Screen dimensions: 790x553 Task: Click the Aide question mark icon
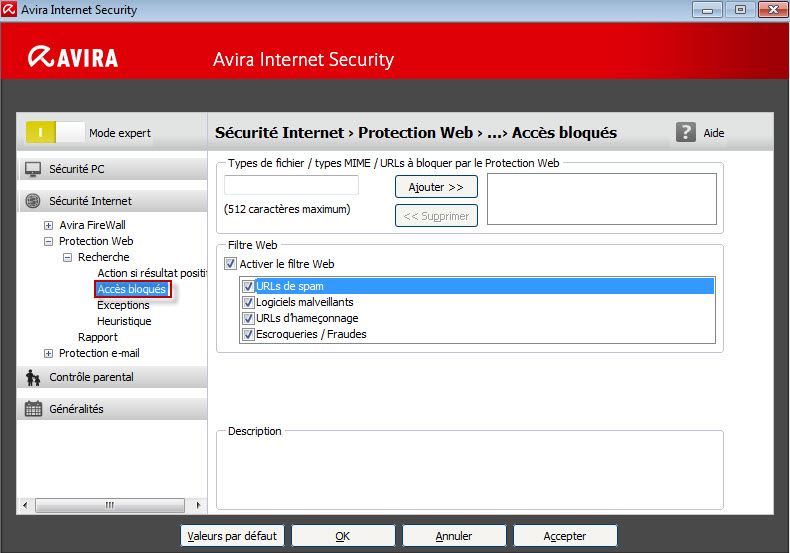pos(685,132)
